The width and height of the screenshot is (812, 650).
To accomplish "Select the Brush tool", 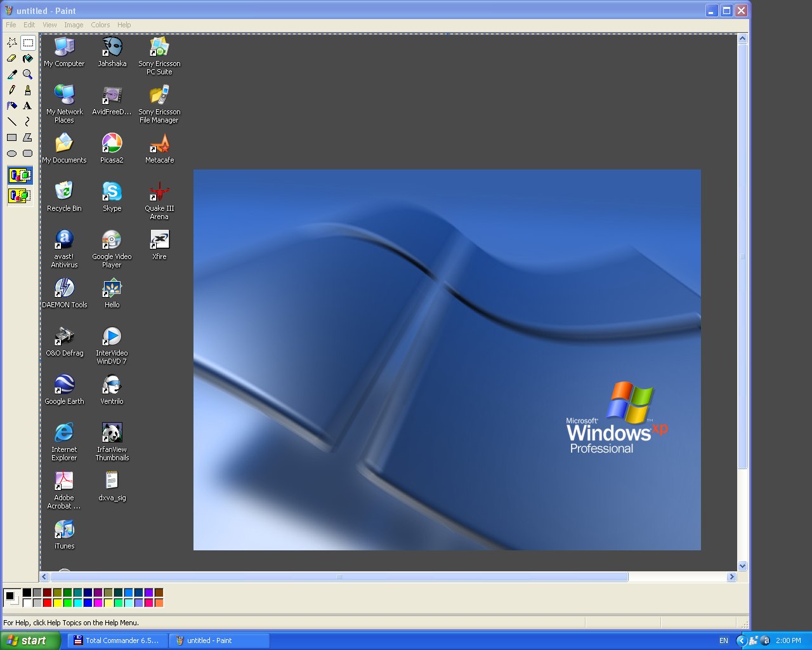I will 28,90.
